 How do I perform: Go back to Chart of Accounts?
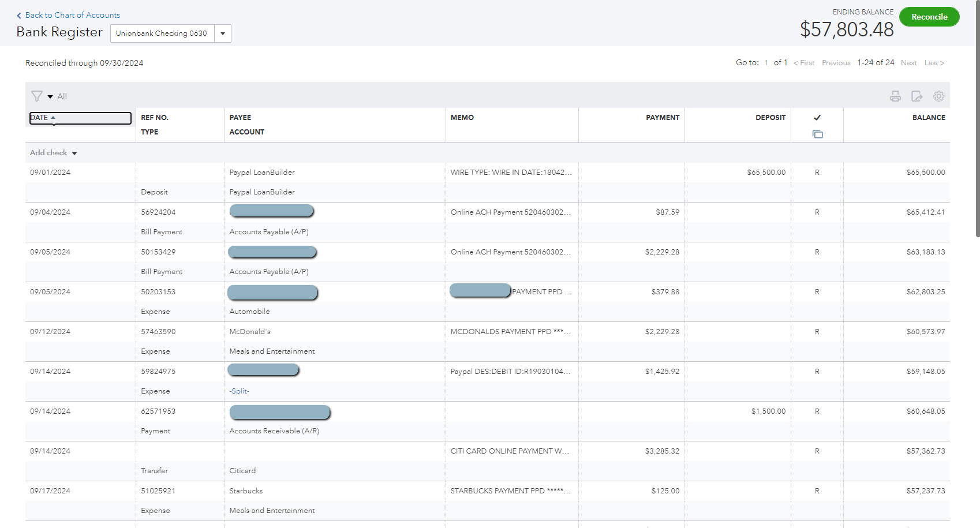[68, 15]
